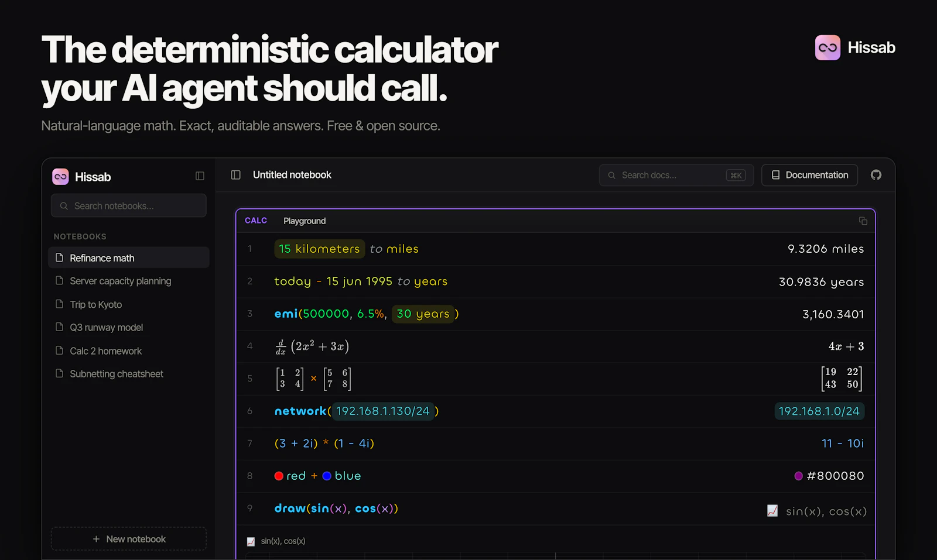Click the small chart icon above the plot

tap(251, 541)
